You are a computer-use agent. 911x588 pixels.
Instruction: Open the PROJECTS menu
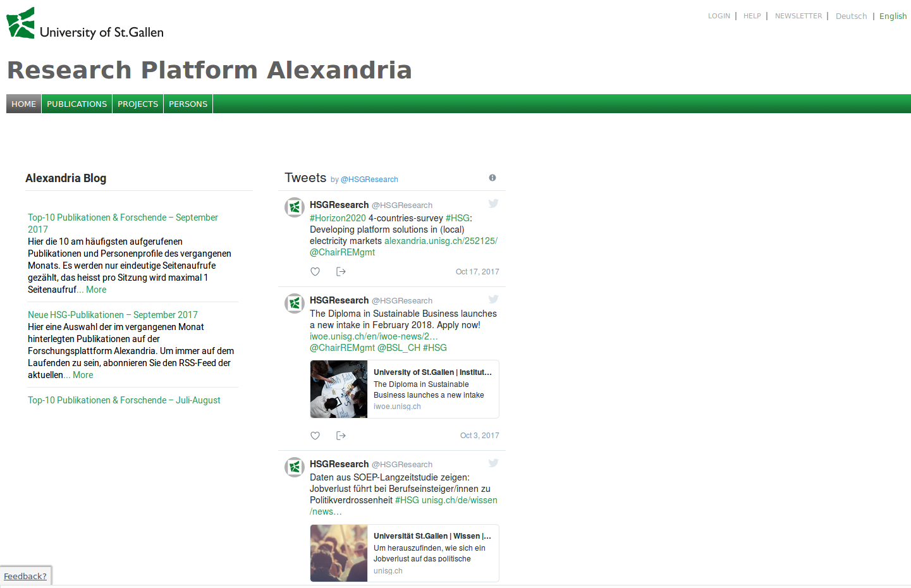(x=138, y=104)
